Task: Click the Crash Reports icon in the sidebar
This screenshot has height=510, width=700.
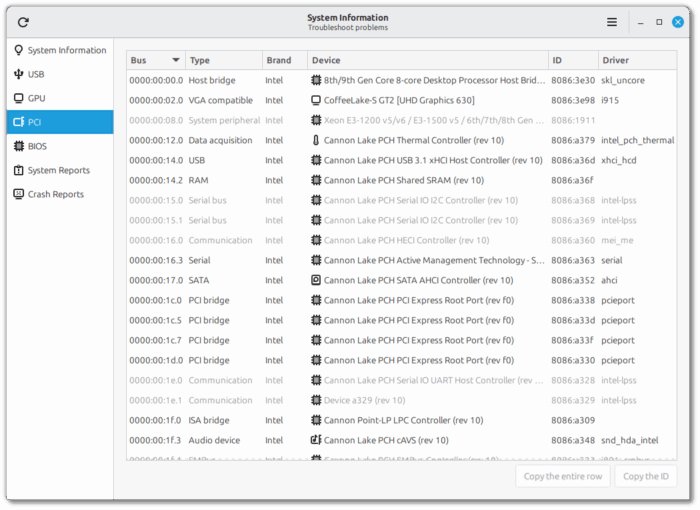Action: tap(18, 194)
